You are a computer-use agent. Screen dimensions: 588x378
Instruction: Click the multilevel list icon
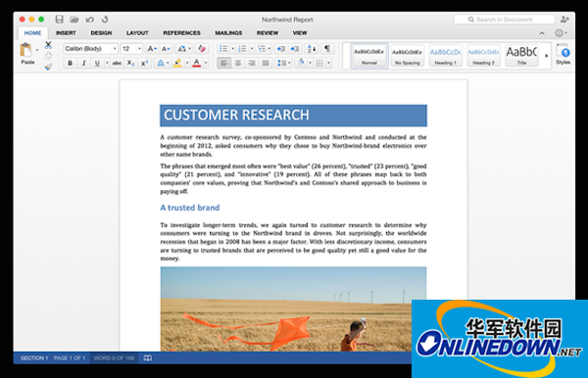coord(262,49)
